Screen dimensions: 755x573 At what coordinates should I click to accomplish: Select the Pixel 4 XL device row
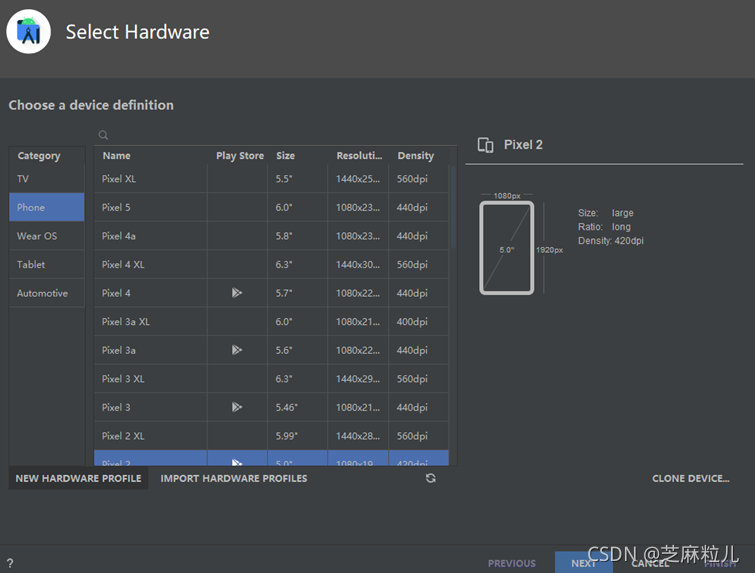click(272, 264)
